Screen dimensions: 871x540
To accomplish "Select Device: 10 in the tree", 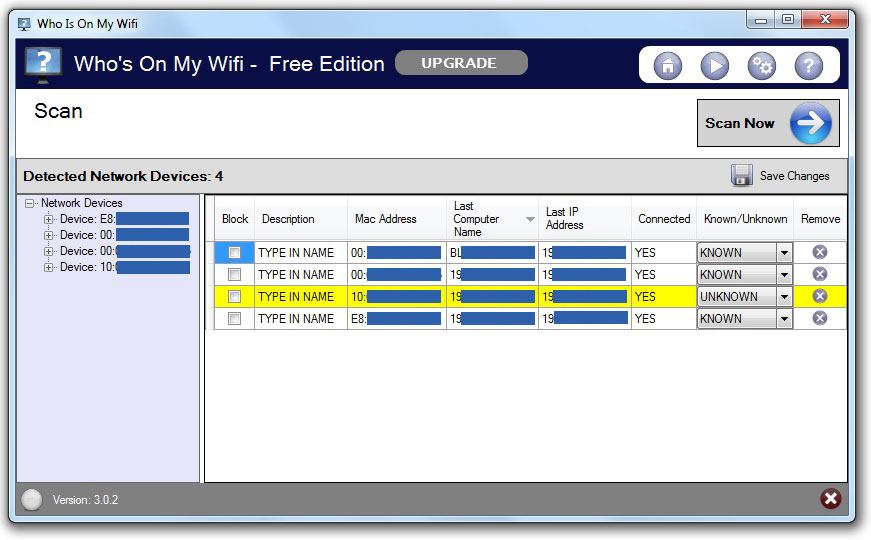I will (124, 267).
